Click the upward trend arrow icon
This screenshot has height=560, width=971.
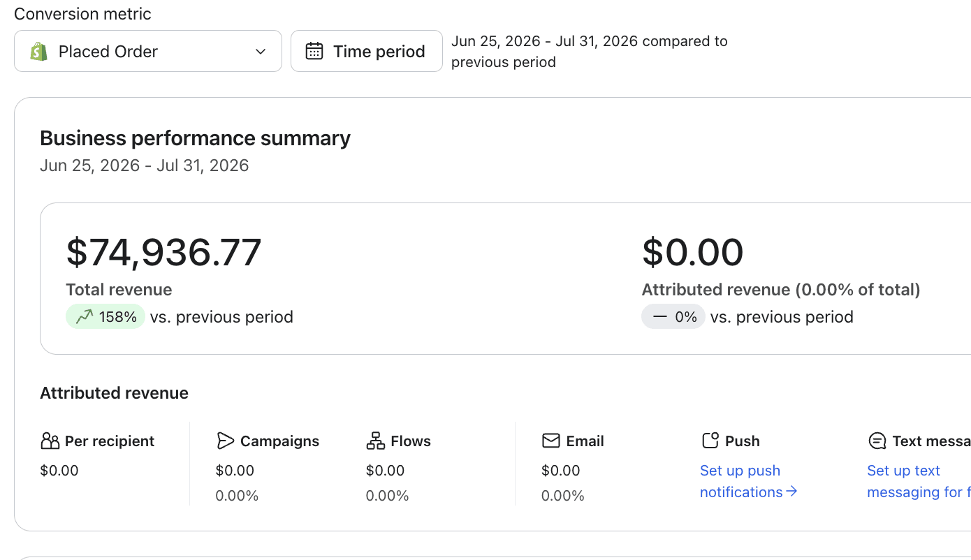(84, 317)
